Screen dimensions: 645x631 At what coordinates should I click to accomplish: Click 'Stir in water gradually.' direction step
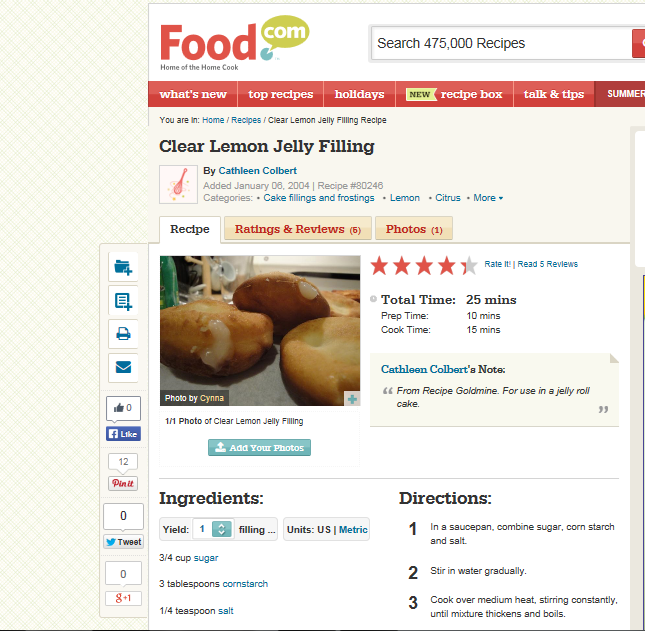point(478,571)
